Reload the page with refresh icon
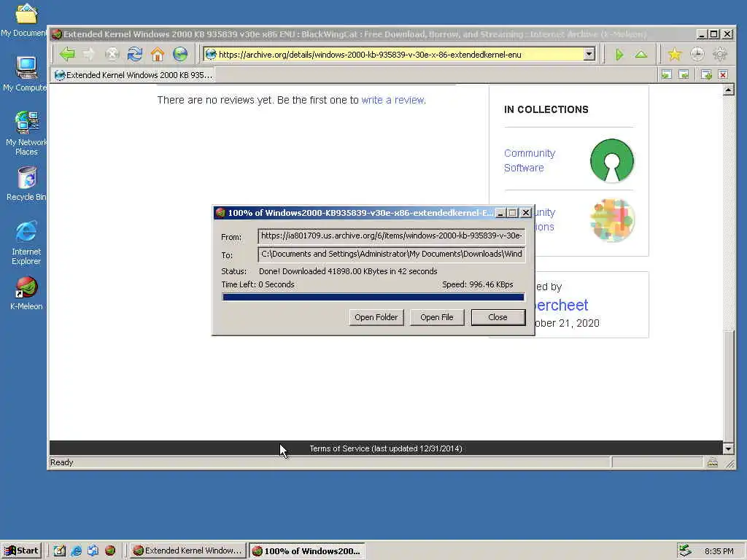 (x=135, y=54)
